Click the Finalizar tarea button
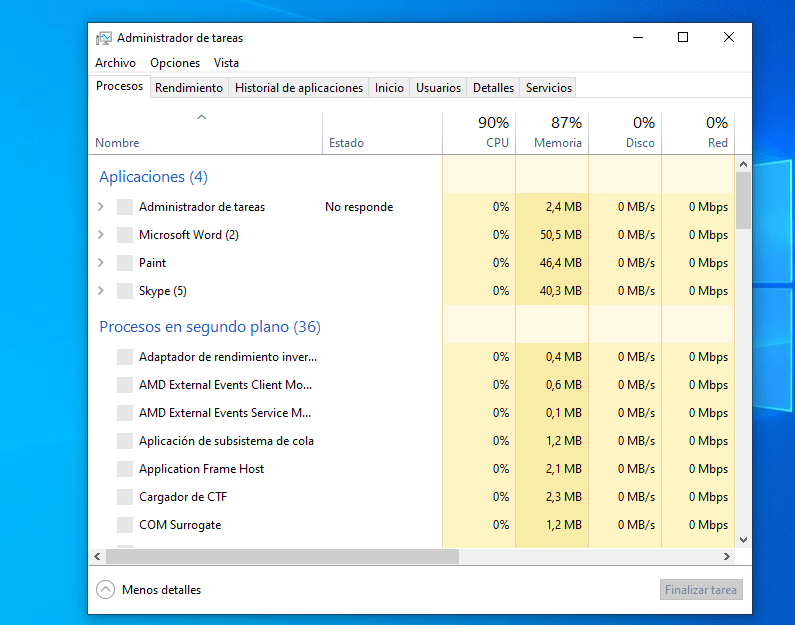Image resolution: width=795 pixels, height=625 pixels. click(701, 590)
